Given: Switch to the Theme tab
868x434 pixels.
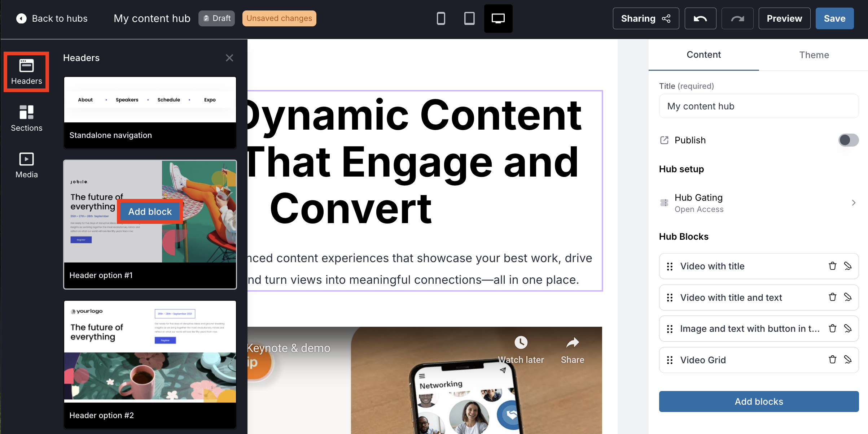Looking at the screenshot, I should [814, 55].
